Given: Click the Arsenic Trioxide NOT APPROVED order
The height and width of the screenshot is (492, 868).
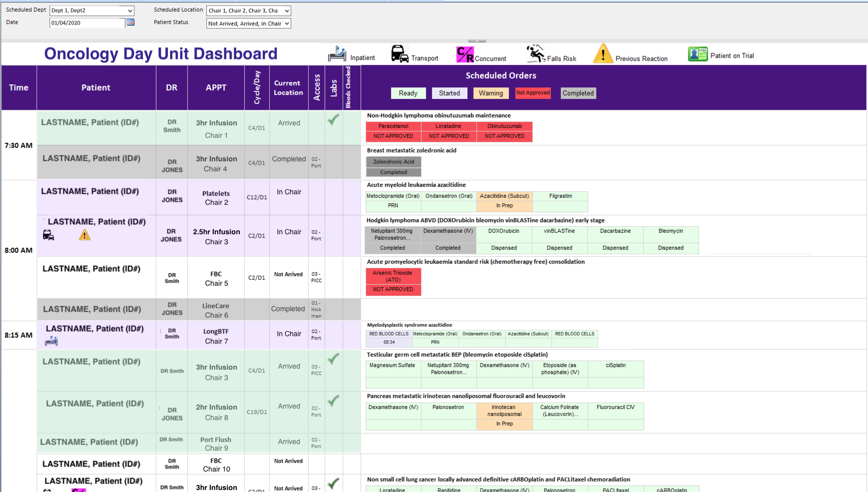Looking at the screenshot, I should point(393,289).
